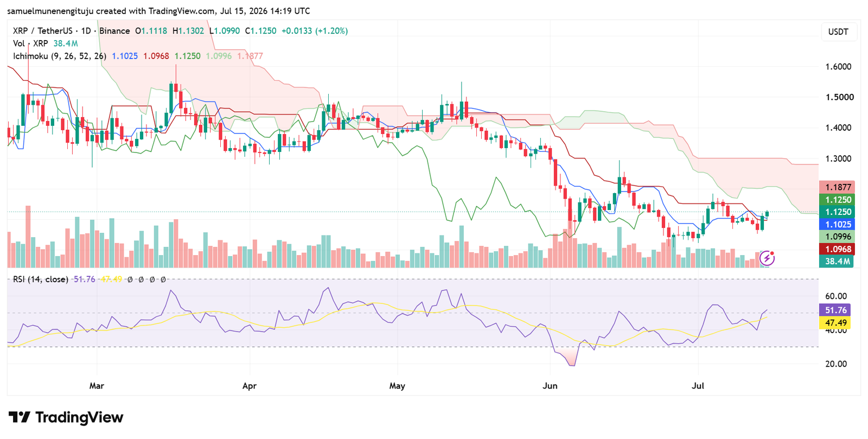The image size is (868, 439).
Task: Click the Vol · XRP legend label
Action: coord(30,43)
